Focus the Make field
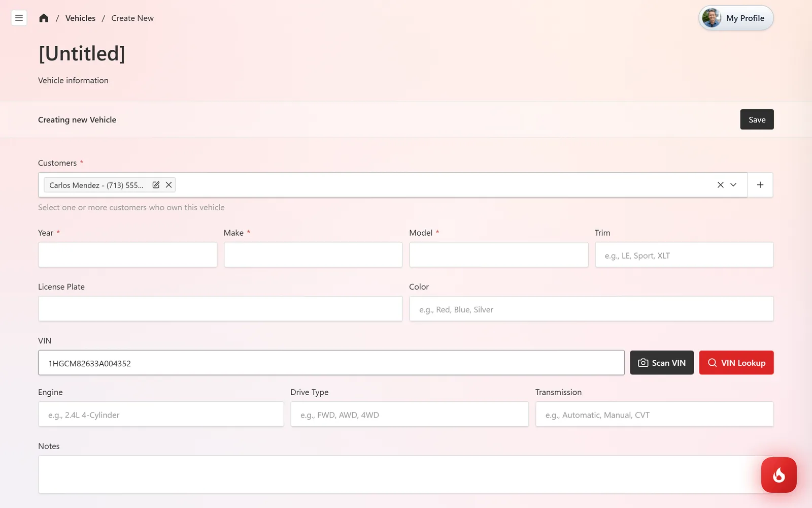The height and width of the screenshot is (508, 812). pos(313,255)
